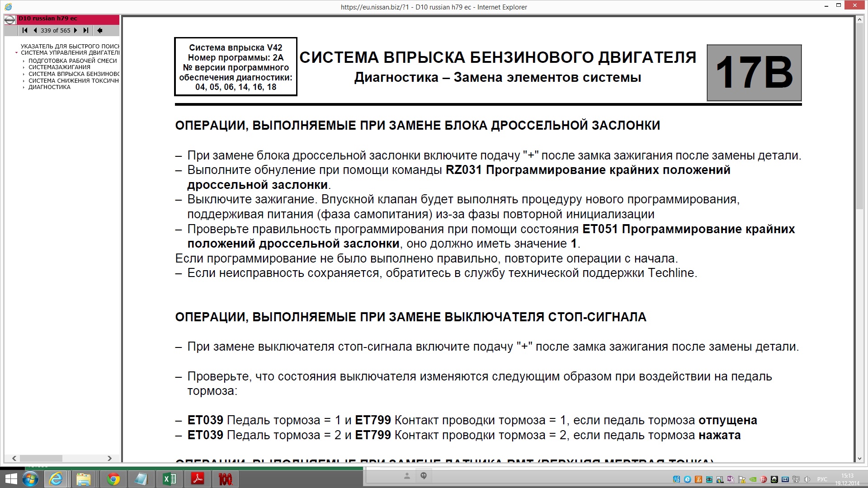868x488 pixels.
Task: Expand СИСТЕМА ВПРЫСКА БЕНЗИНОВОГО node arrow
Action: click(x=24, y=74)
